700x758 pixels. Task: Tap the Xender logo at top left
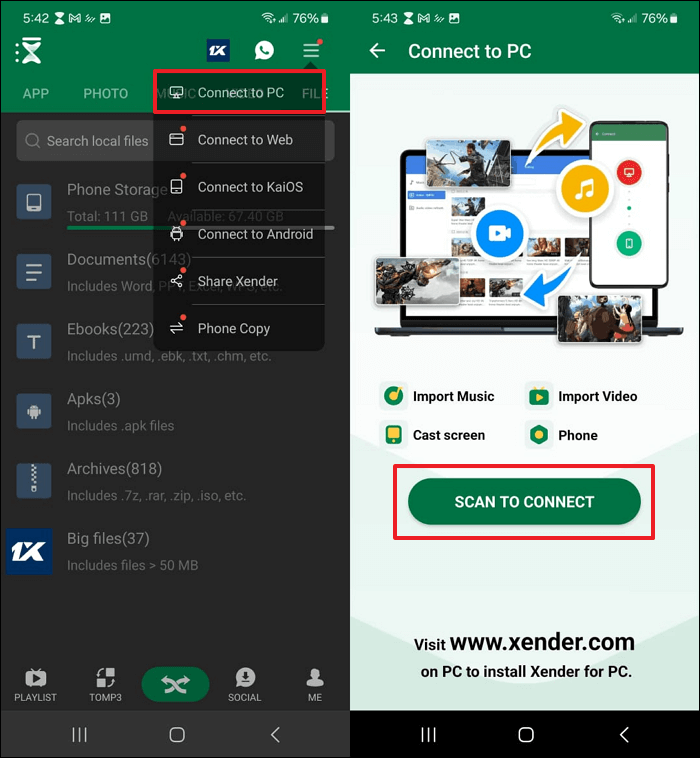31,52
